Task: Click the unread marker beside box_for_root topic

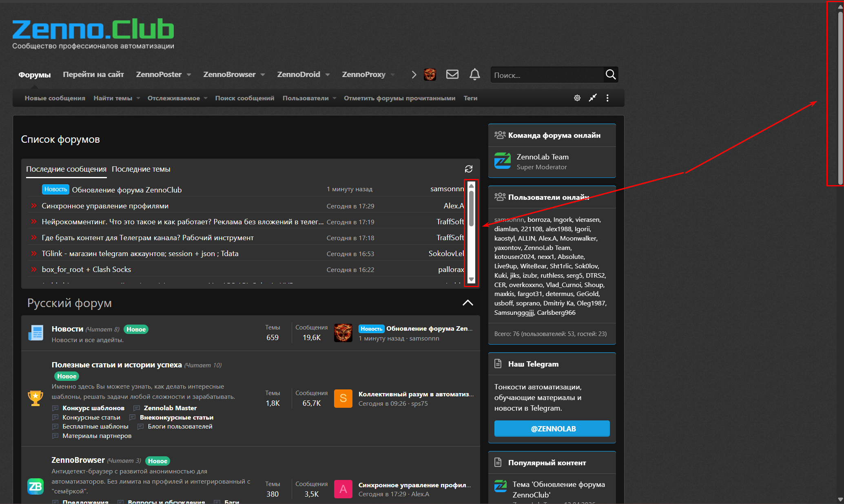Action: coord(34,270)
